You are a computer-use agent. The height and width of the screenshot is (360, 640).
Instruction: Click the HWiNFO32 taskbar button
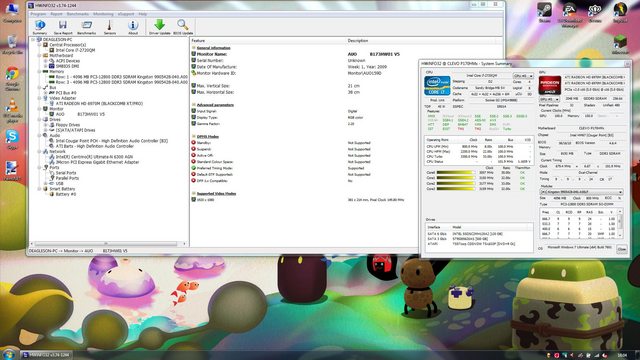[46, 355]
